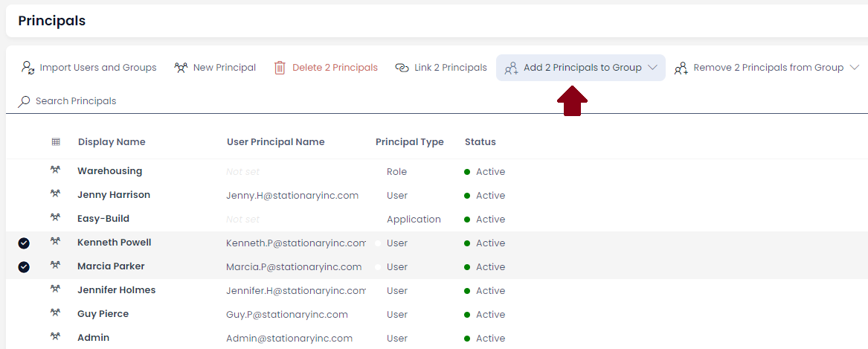
Task: Click the User type for Jennifer Holmes
Action: click(397, 291)
